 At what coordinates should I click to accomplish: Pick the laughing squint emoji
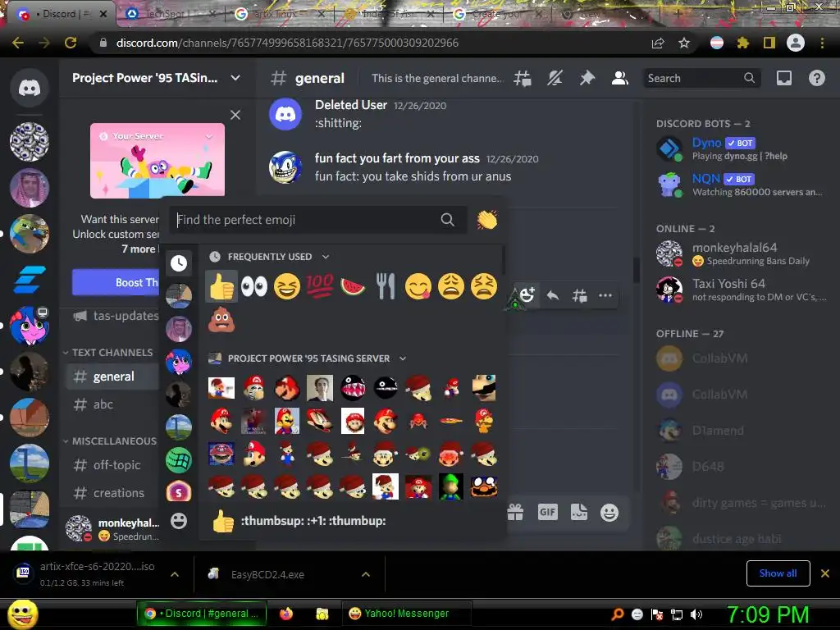tap(287, 286)
